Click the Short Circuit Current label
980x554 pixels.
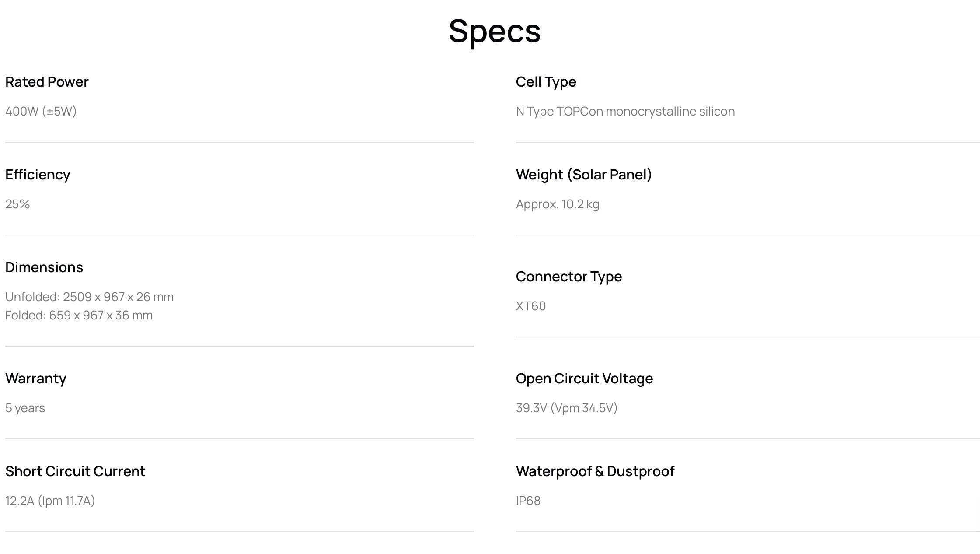(x=75, y=471)
